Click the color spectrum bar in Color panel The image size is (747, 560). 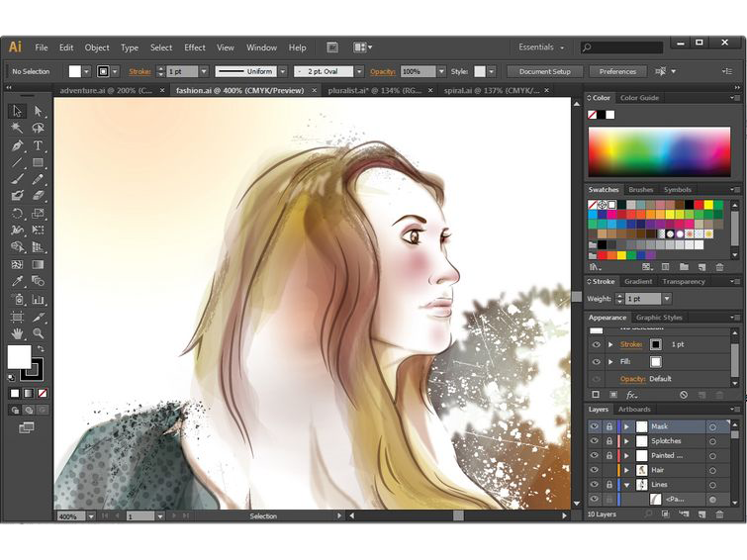click(x=659, y=150)
